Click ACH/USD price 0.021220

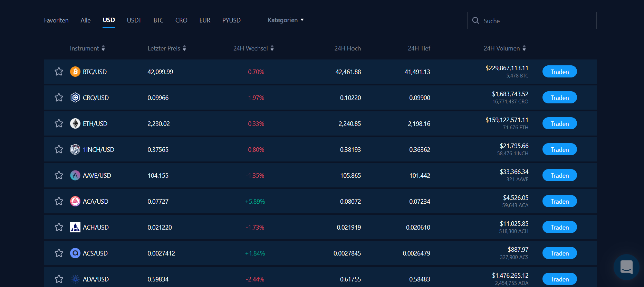(160, 227)
